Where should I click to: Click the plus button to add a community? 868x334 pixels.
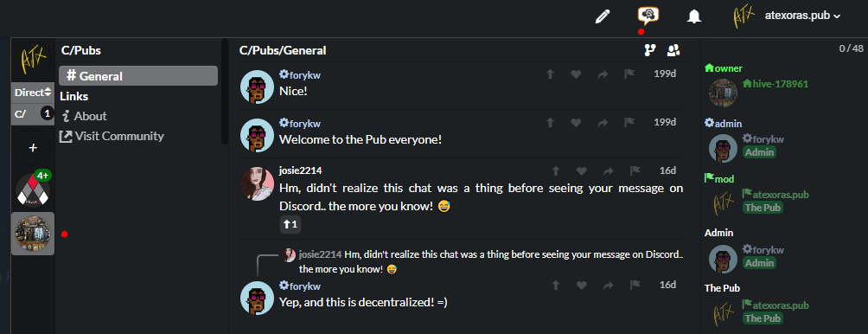click(x=33, y=148)
